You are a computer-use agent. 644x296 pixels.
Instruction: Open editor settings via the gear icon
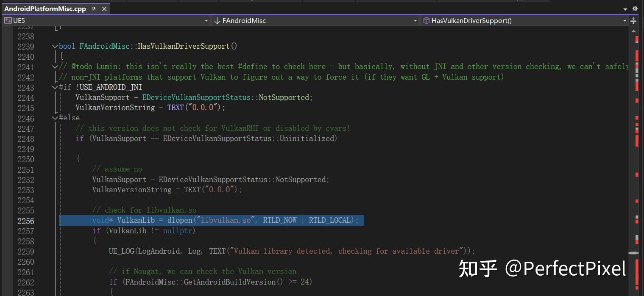click(x=635, y=8)
